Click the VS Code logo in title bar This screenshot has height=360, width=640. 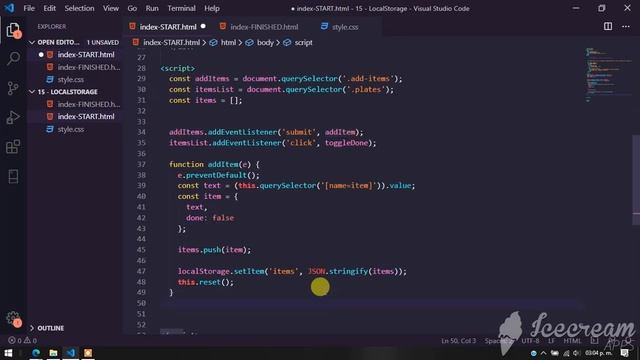coord(9,8)
